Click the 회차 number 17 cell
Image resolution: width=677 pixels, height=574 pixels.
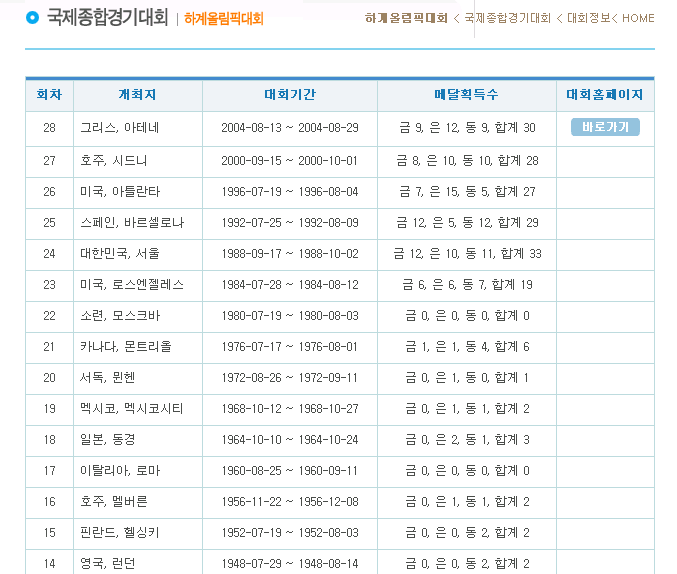[49, 471]
